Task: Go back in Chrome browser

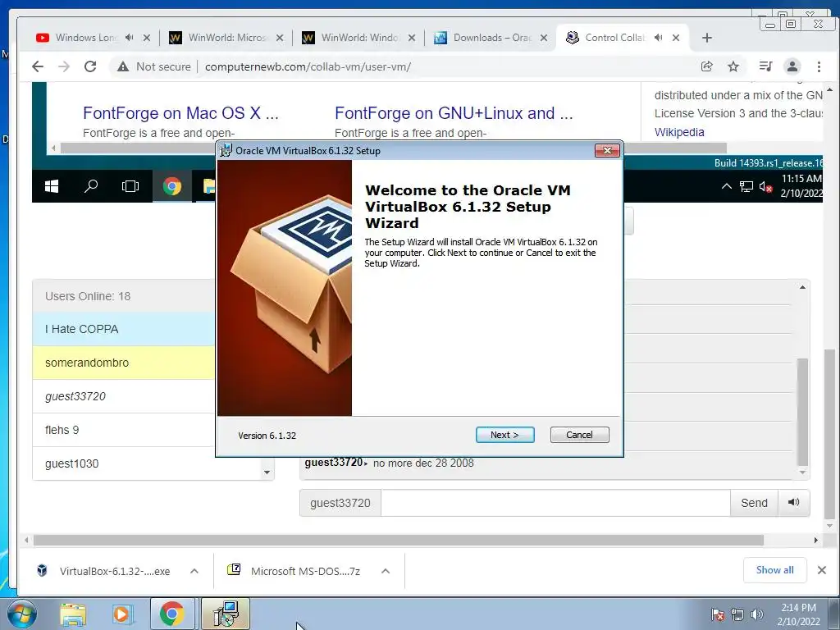Action: click(x=38, y=66)
